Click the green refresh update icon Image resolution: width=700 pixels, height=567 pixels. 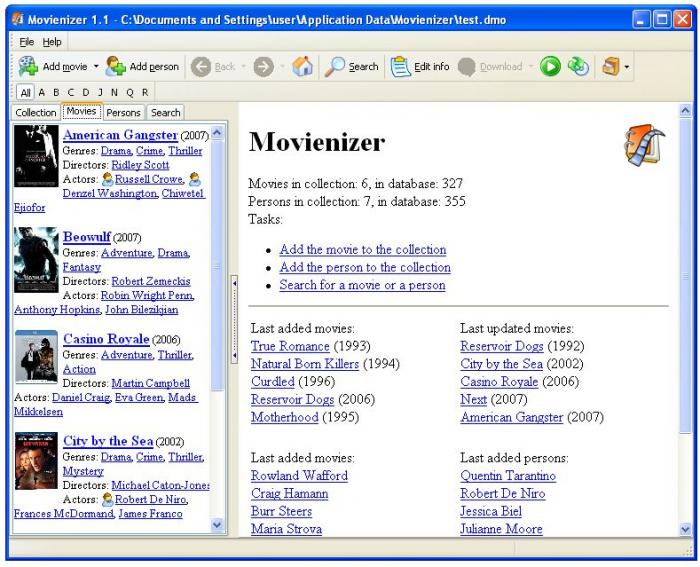tap(578, 67)
